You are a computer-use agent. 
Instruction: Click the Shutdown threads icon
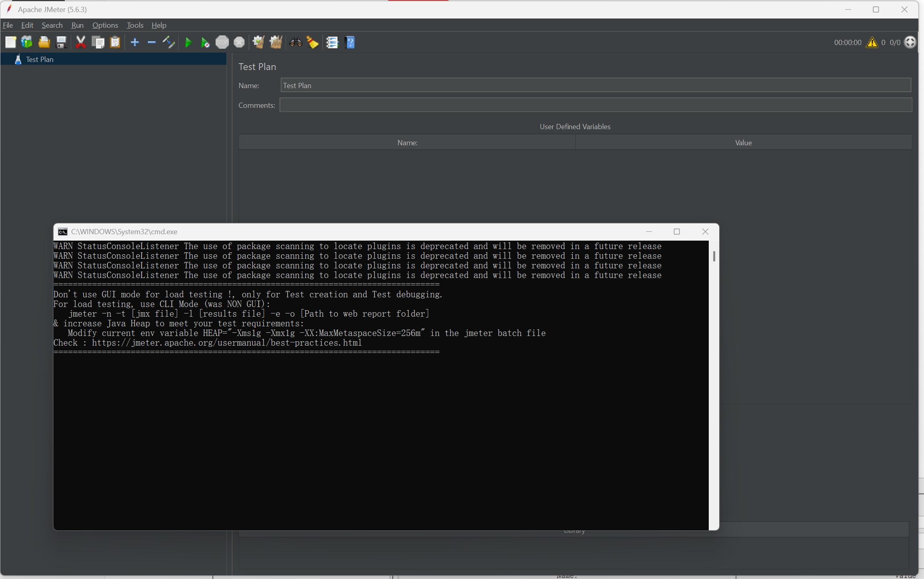click(x=239, y=42)
